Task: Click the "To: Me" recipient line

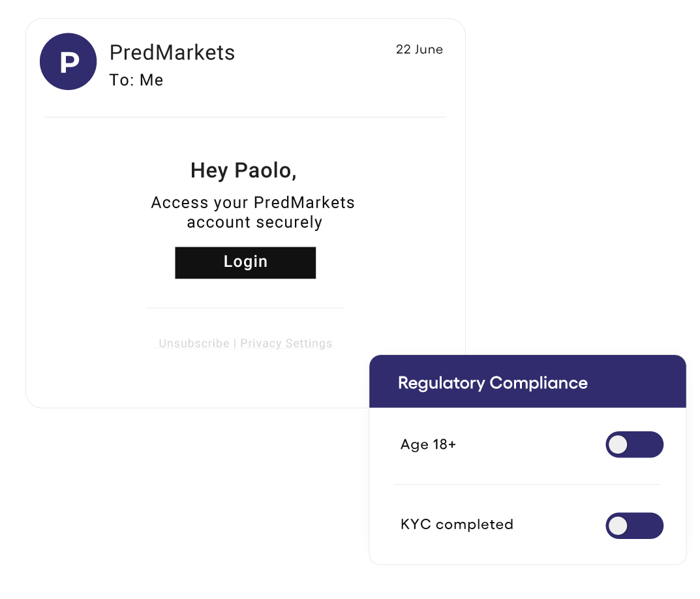Action: coord(136,80)
